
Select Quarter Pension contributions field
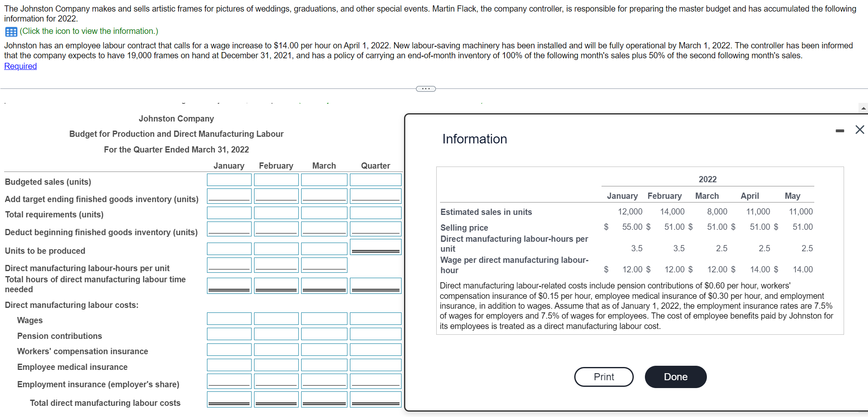click(x=376, y=334)
